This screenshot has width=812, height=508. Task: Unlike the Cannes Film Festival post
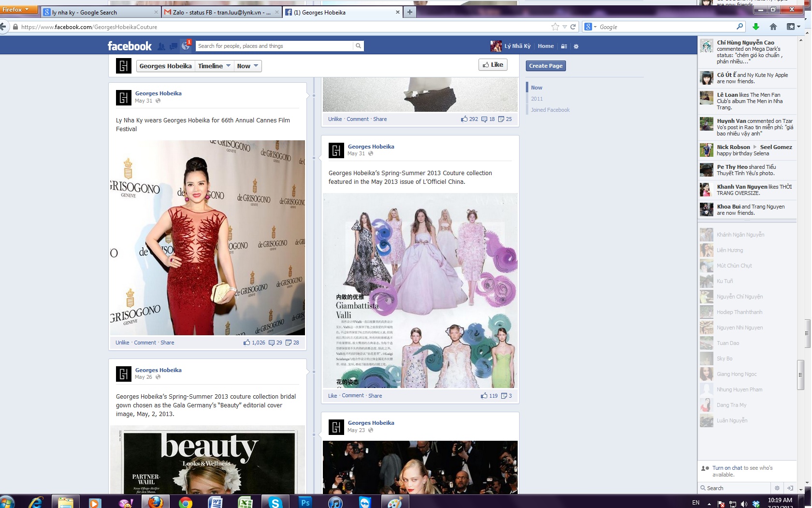coord(122,343)
